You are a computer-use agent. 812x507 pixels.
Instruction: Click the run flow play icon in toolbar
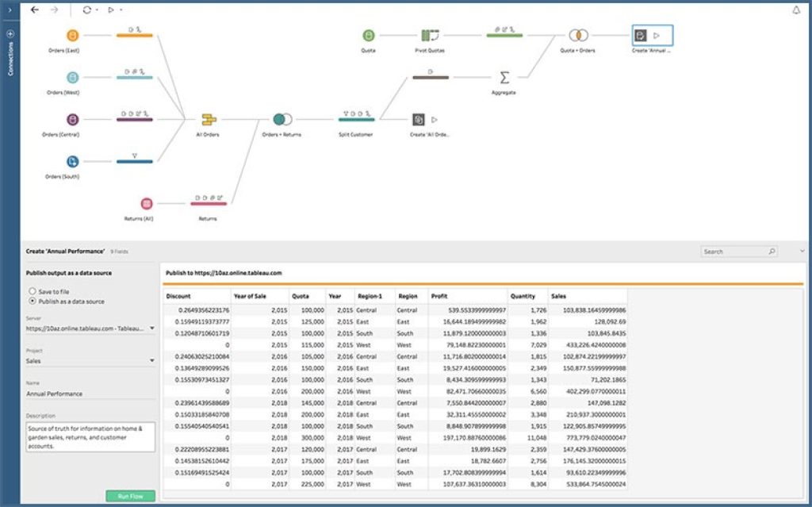coord(111,10)
